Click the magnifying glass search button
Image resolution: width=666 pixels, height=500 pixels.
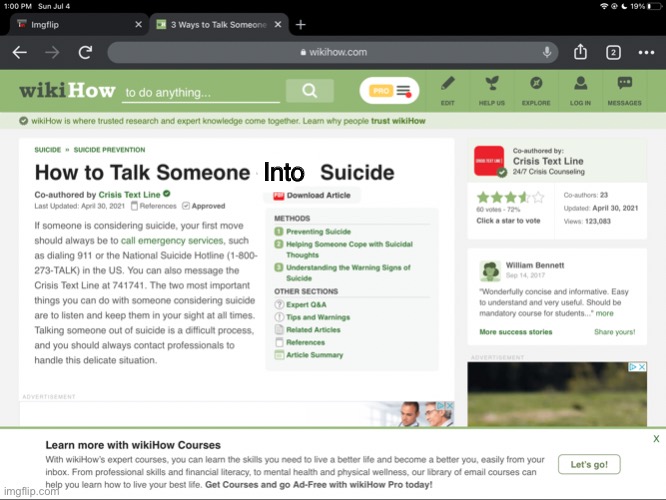(310, 90)
